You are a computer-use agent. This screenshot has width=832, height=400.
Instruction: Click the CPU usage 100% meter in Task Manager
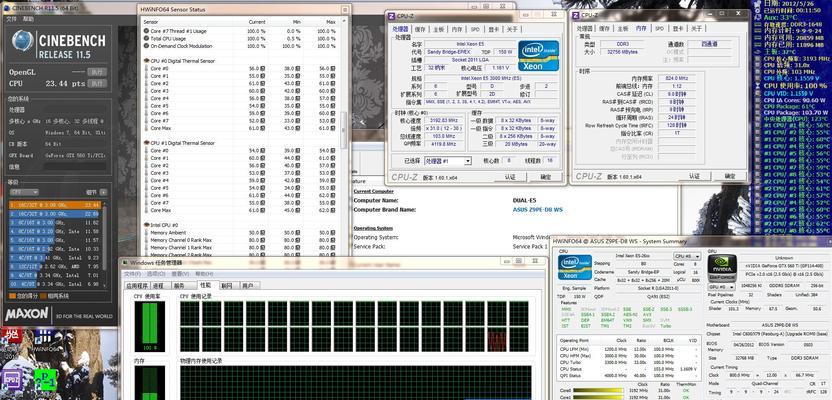click(x=150, y=327)
